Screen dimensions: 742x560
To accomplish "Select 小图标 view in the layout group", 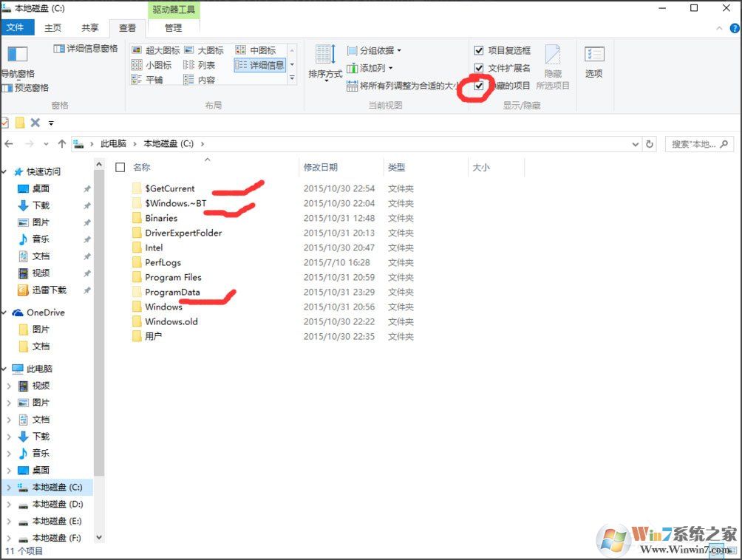I will click(x=157, y=65).
